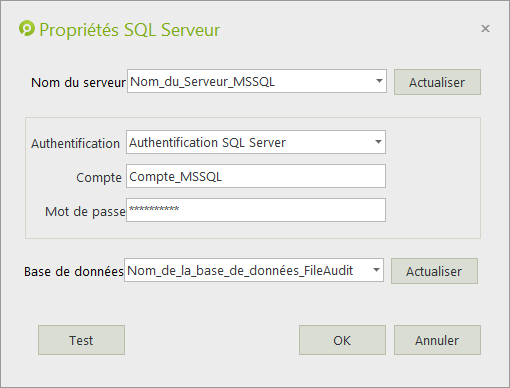Focus the Compte_MSSQL account field
The height and width of the screenshot is (388, 510).
256,176
